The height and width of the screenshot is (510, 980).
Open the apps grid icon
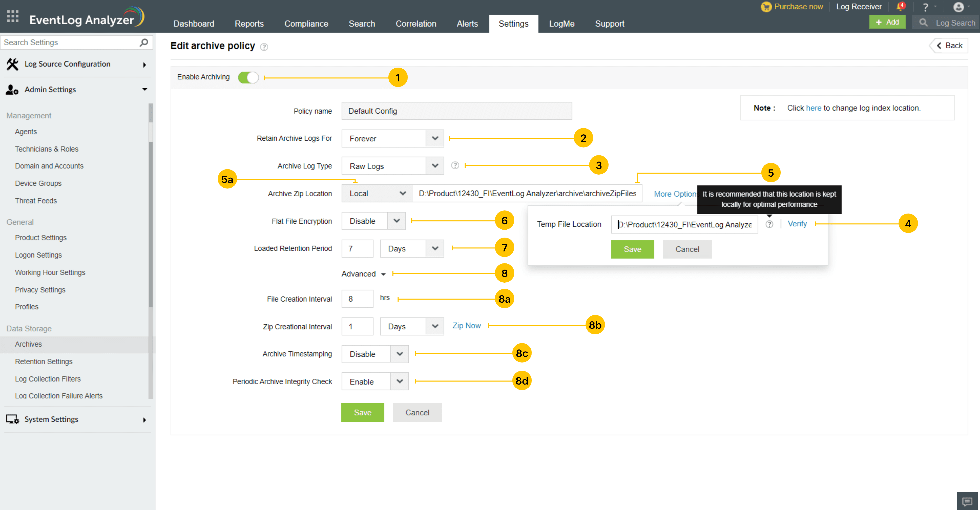(13, 16)
